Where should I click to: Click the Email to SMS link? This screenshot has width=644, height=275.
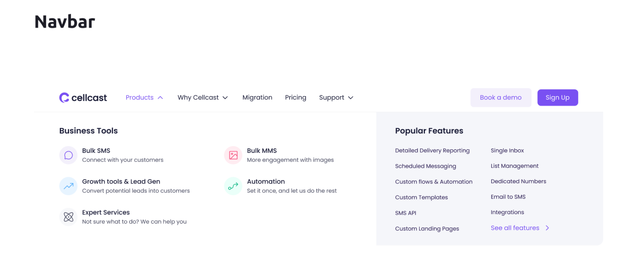coord(508,197)
